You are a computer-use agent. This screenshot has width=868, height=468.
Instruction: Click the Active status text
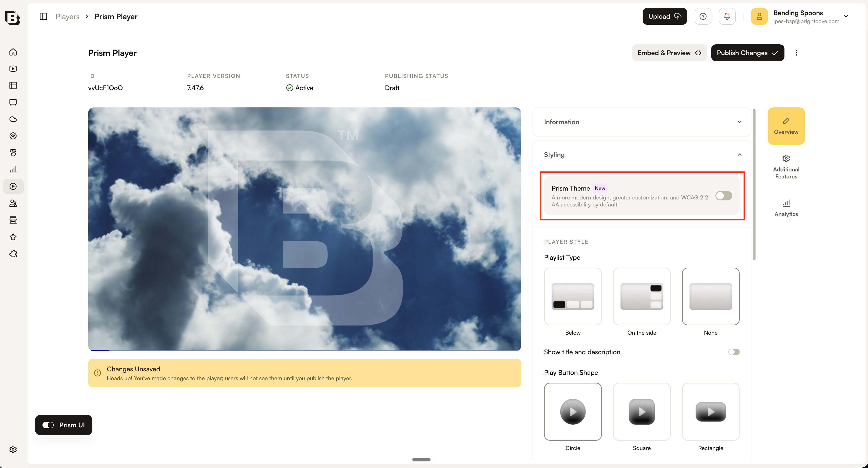tap(304, 88)
